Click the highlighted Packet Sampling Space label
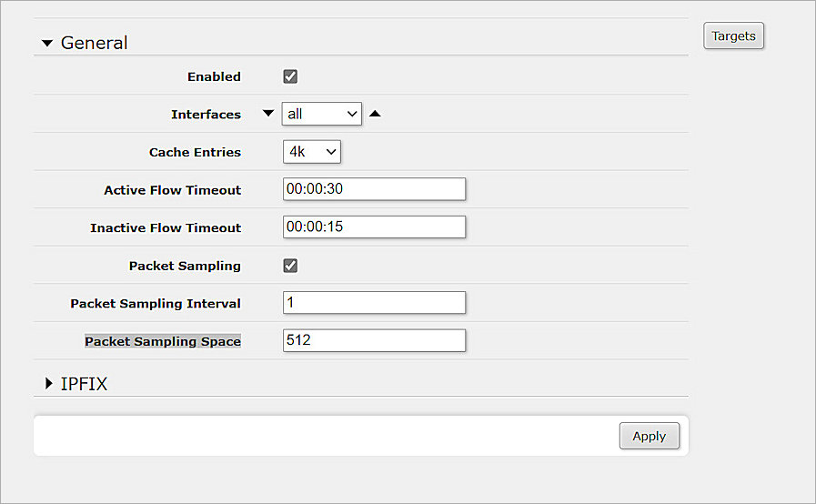Image resolution: width=816 pixels, height=504 pixels. point(163,341)
